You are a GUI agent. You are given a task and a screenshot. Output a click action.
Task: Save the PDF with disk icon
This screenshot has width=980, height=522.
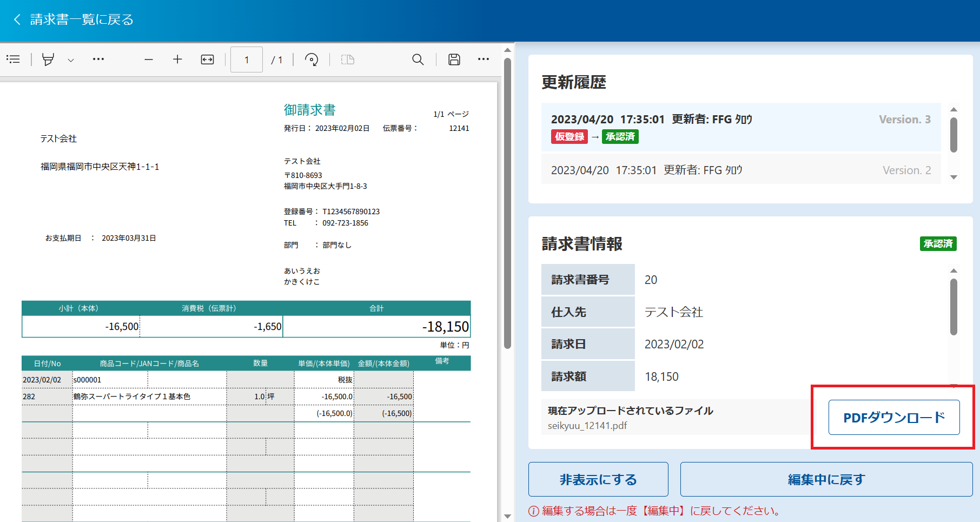tap(454, 60)
